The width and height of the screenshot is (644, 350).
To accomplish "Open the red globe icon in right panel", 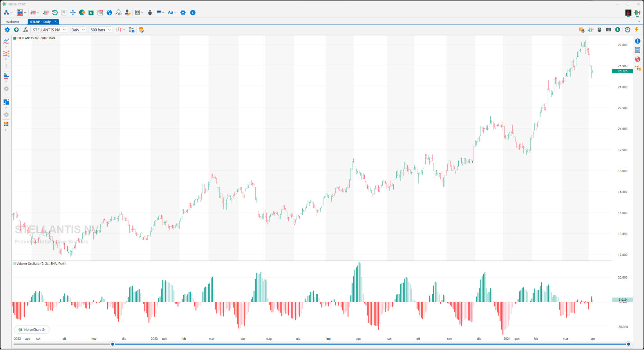I will (638, 59).
